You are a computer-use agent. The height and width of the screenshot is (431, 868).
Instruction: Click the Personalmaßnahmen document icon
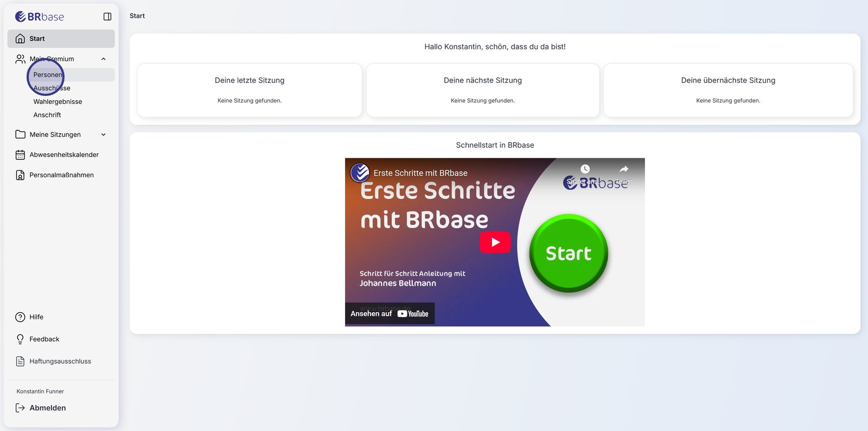[20, 175]
